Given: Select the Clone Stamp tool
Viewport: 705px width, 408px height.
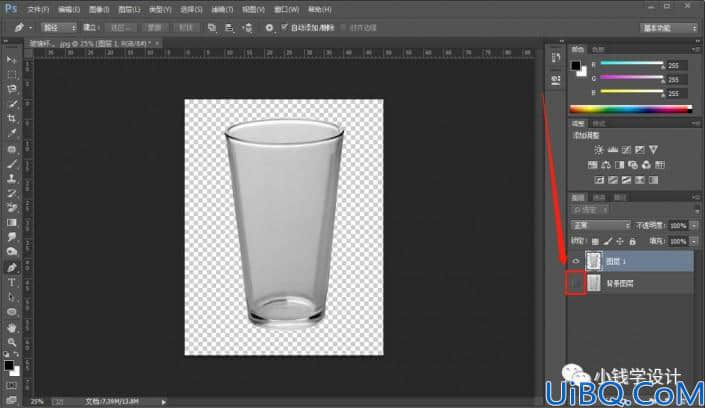Looking at the screenshot, I should coord(12,179).
